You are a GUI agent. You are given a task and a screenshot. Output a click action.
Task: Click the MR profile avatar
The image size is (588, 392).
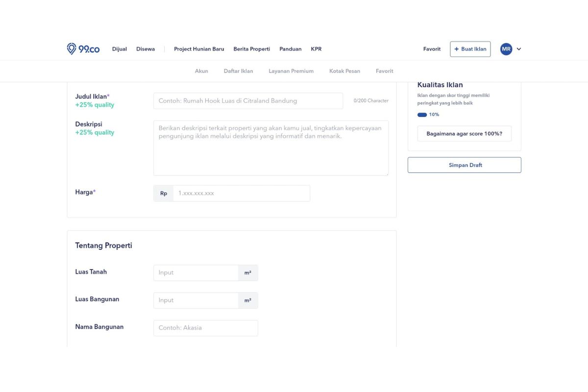[x=506, y=49]
